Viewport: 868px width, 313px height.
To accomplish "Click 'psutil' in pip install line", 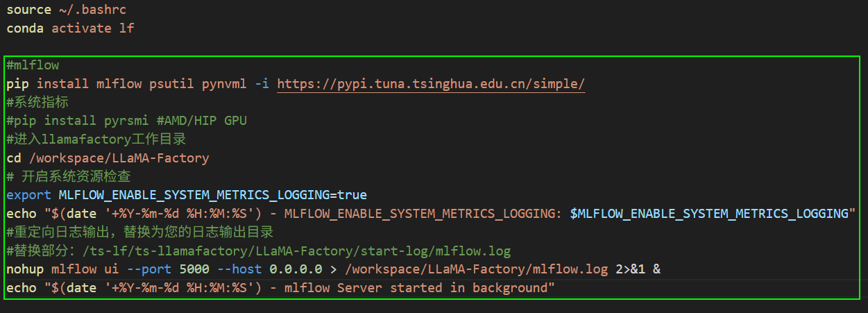I will 171,84.
